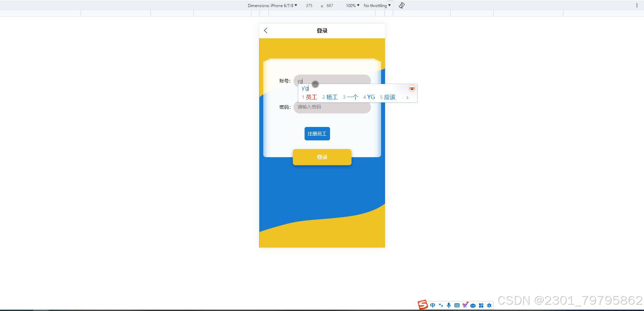Open DevTools device toolbar more options
The image size is (644, 311).
click(x=637, y=5)
